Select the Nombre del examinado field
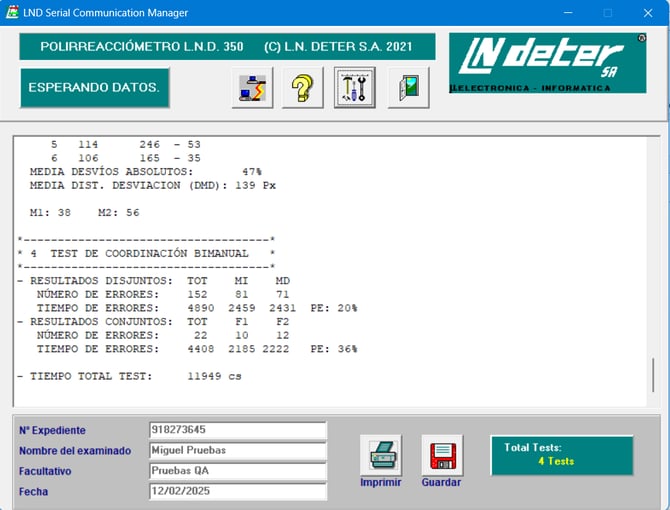Image resolution: width=670 pixels, height=510 pixels. click(237, 450)
